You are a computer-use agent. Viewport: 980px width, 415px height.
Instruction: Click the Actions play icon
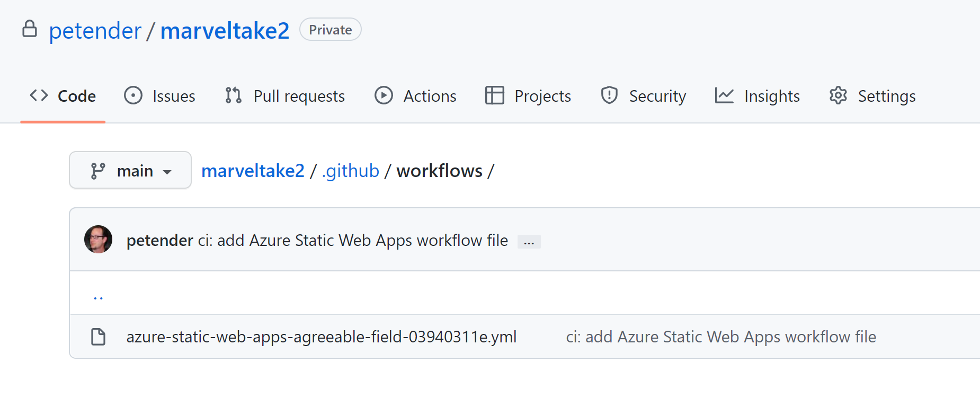[384, 95]
